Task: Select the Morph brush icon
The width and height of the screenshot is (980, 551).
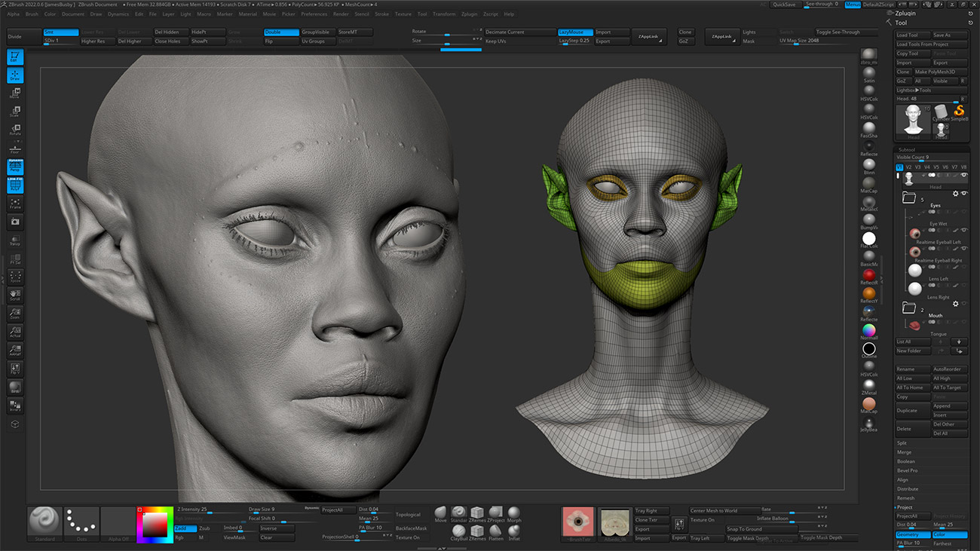Action: (x=514, y=514)
